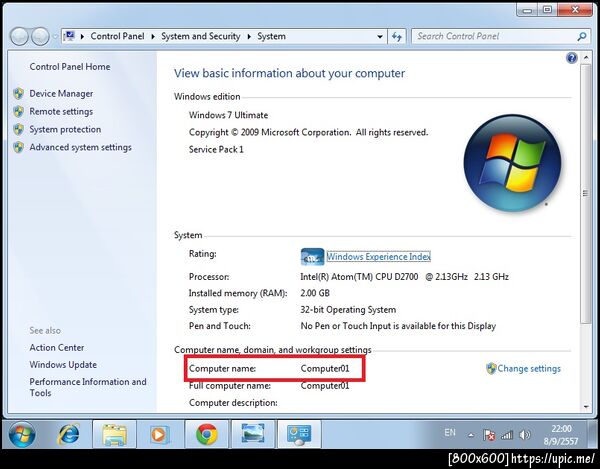Image resolution: width=600 pixels, height=469 pixels.
Task: Click the Windows Experience rating icon
Action: pos(312,257)
